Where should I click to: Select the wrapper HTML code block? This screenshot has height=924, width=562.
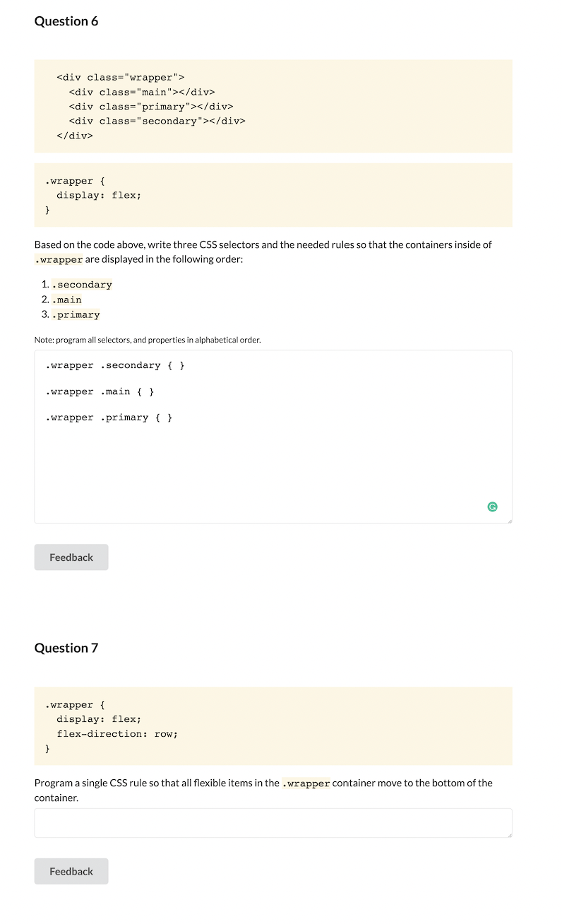coord(273,106)
